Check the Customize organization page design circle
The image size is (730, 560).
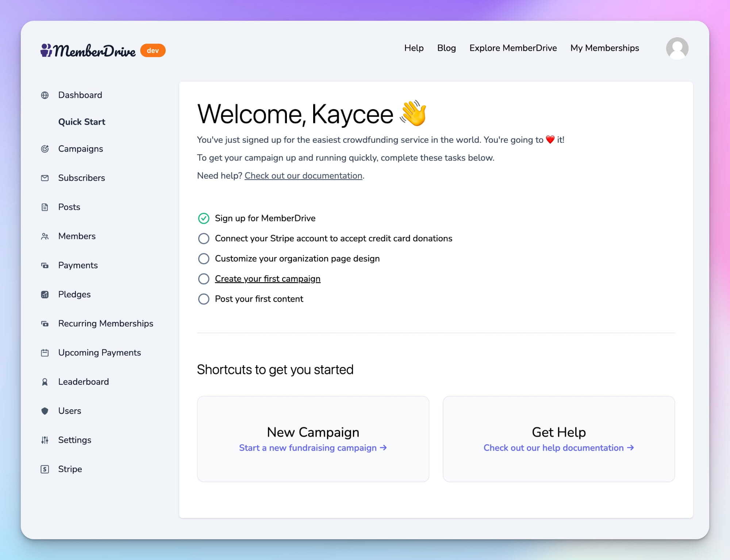click(204, 259)
